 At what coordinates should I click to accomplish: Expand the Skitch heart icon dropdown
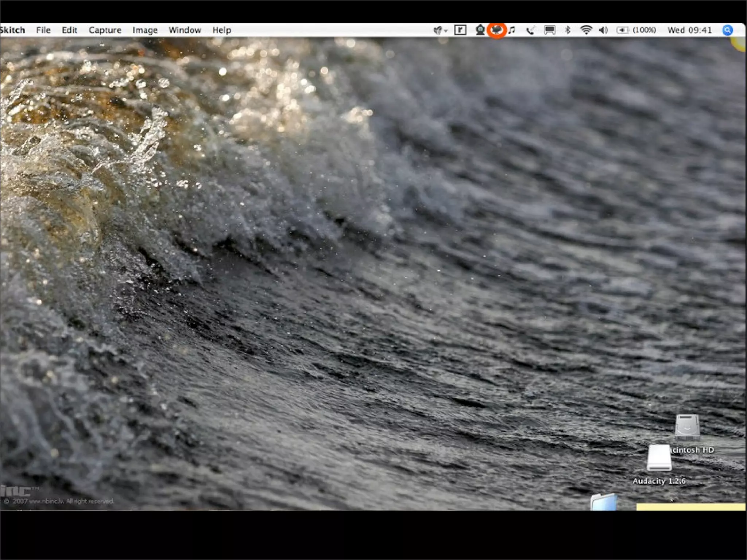(440, 30)
